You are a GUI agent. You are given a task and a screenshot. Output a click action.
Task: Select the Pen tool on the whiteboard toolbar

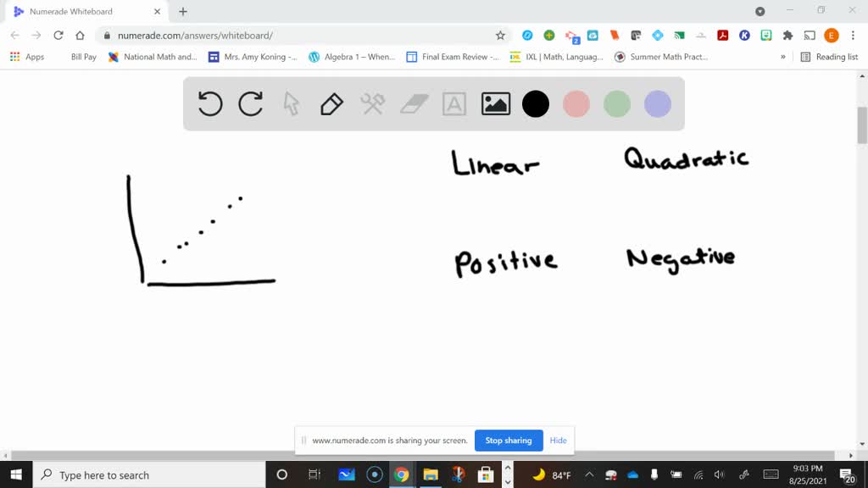[x=331, y=103]
